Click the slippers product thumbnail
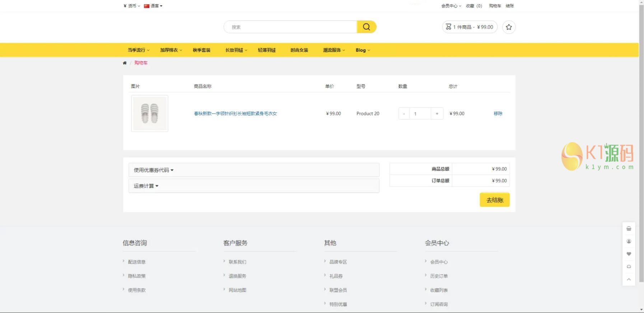 (150, 113)
